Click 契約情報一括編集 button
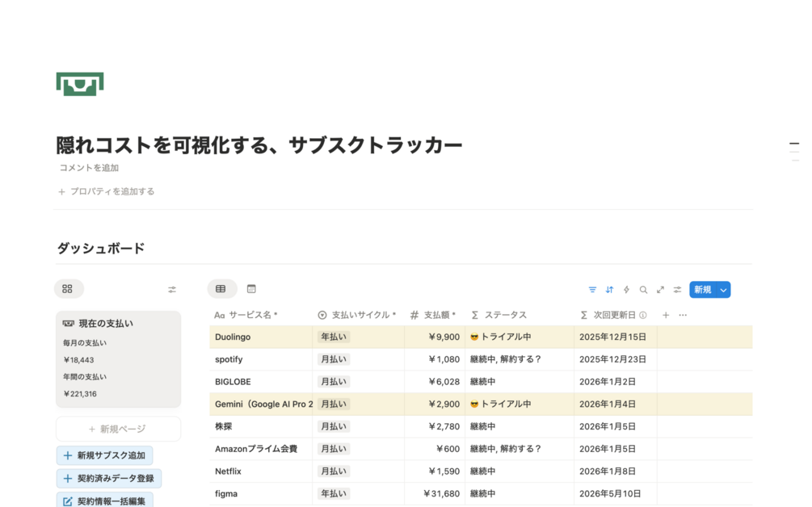This screenshot has height=507, width=812. pyautogui.click(x=104, y=501)
